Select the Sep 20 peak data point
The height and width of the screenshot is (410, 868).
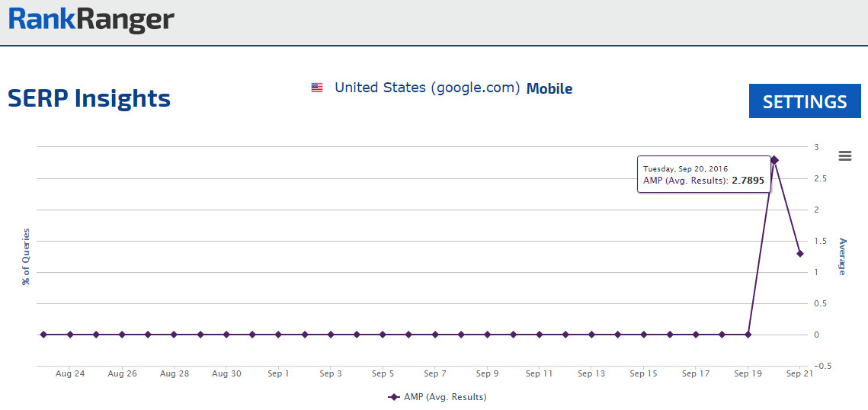coord(774,159)
